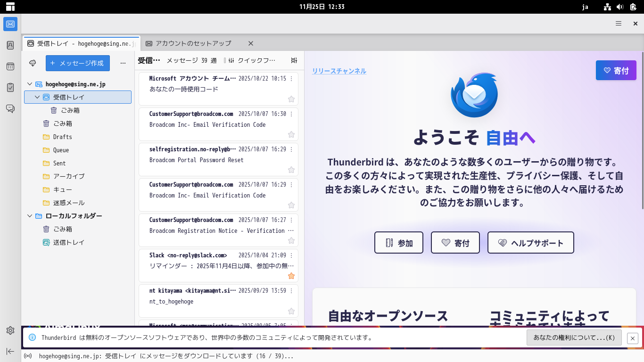Click the メッセージ作成 compose button
Image resolution: width=644 pixels, height=362 pixels.
78,63
